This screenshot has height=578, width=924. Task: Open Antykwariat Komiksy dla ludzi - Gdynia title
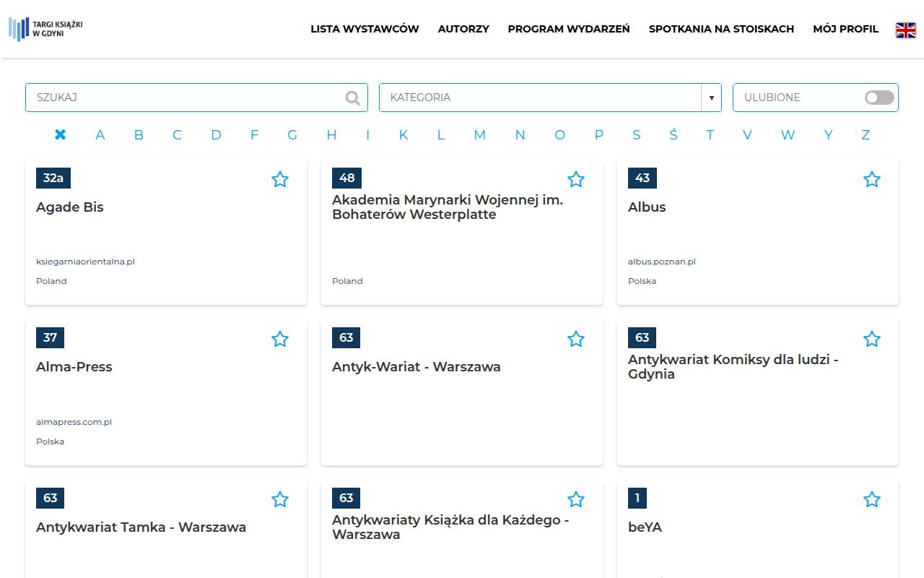pyautogui.click(x=733, y=367)
